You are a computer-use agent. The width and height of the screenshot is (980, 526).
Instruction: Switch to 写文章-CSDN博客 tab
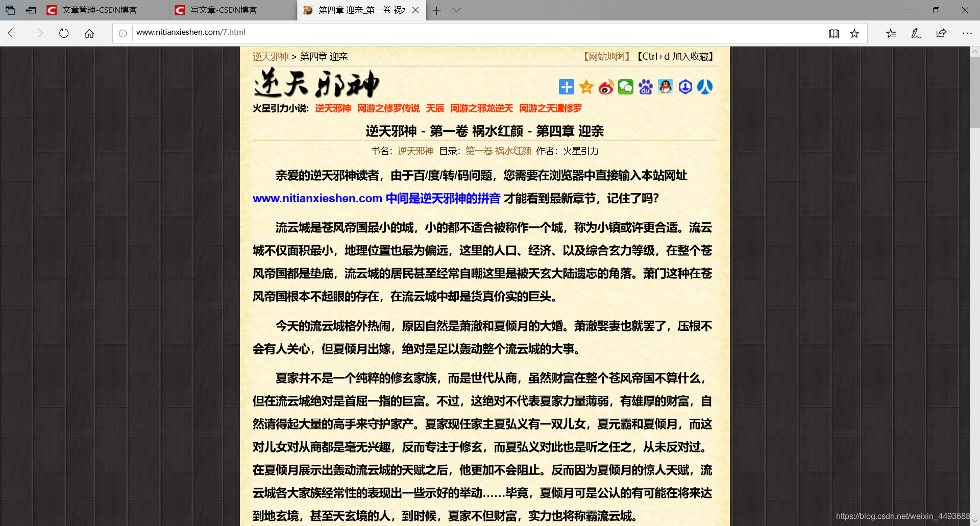click(233, 10)
